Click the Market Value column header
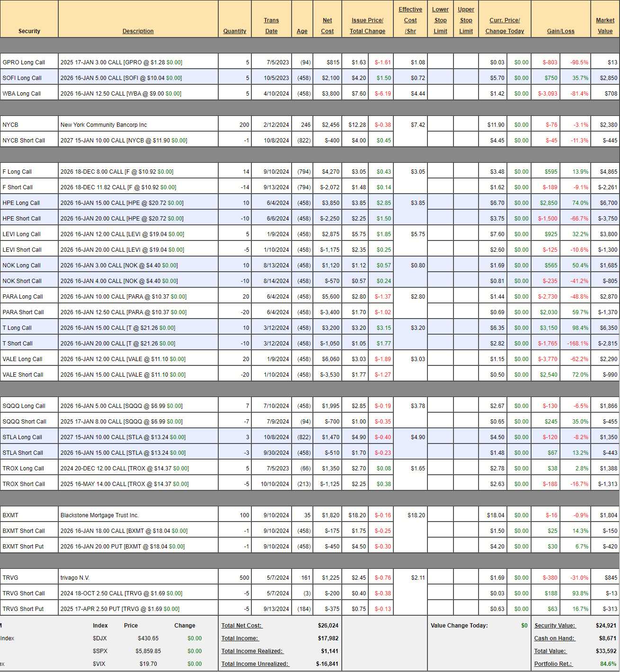Image resolution: width=620 pixels, height=672 pixels. [x=605, y=26]
